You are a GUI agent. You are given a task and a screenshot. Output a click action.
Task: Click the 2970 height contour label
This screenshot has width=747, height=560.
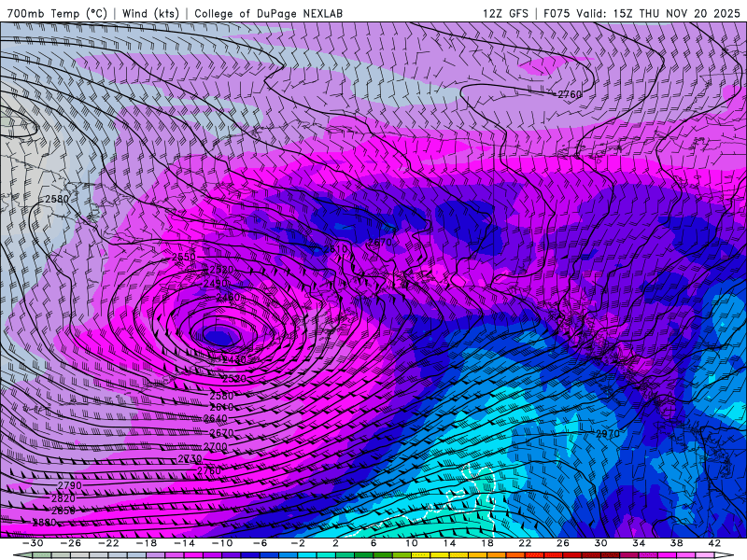[x=608, y=433]
